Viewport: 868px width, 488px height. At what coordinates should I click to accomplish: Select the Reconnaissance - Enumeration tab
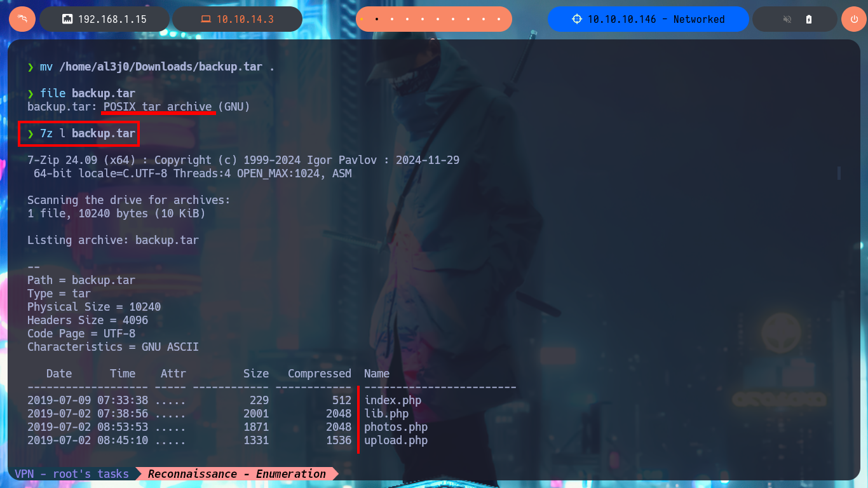pos(237,474)
